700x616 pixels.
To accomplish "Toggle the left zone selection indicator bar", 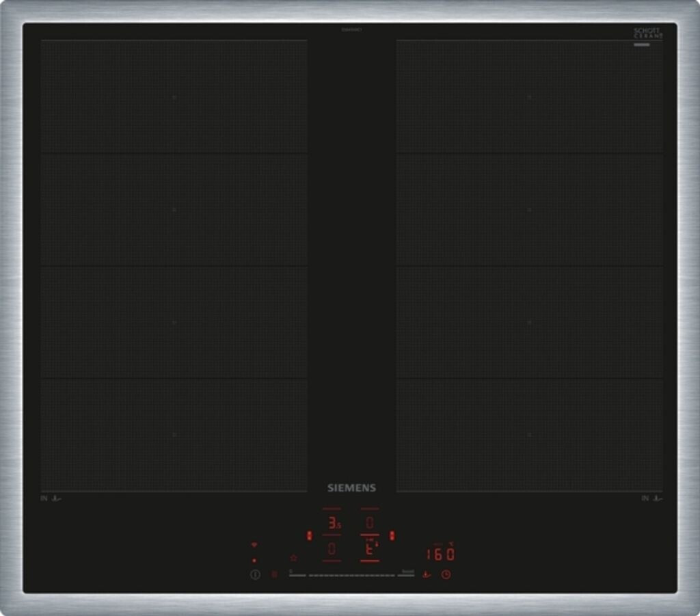I will pos(309,535).
